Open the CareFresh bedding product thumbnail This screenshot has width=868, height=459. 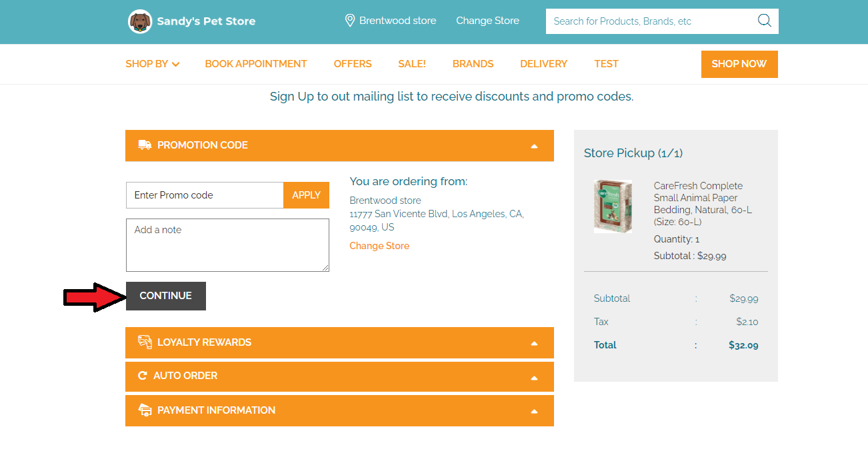point(613,206)
